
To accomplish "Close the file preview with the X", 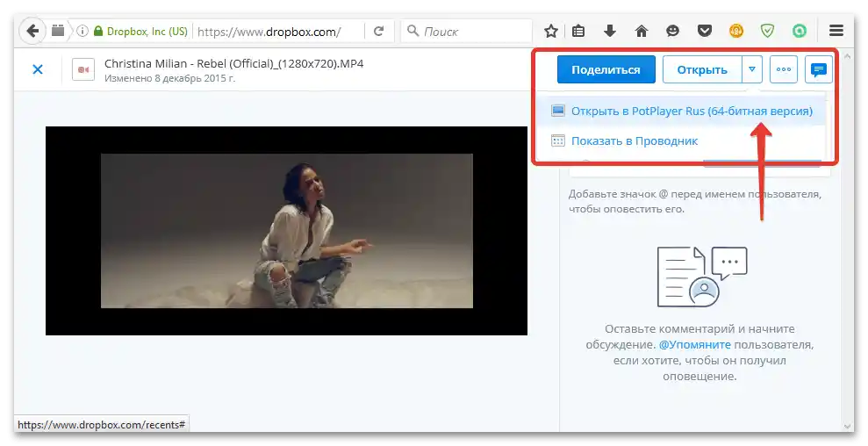I will point(38,69).
